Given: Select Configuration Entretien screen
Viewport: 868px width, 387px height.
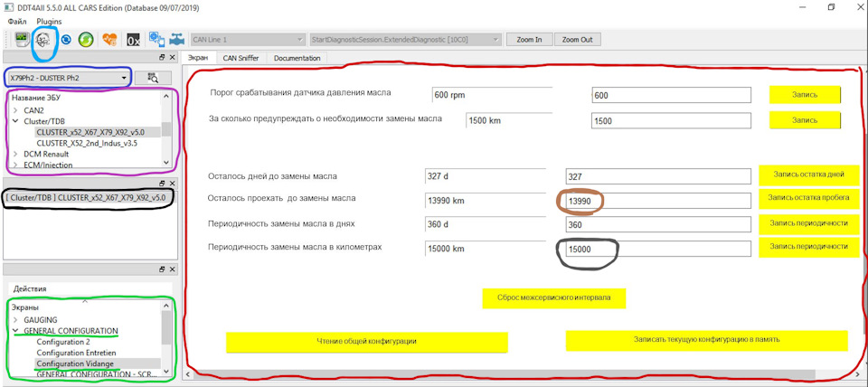Looking at the screenshot, I should tap(76, 353).
